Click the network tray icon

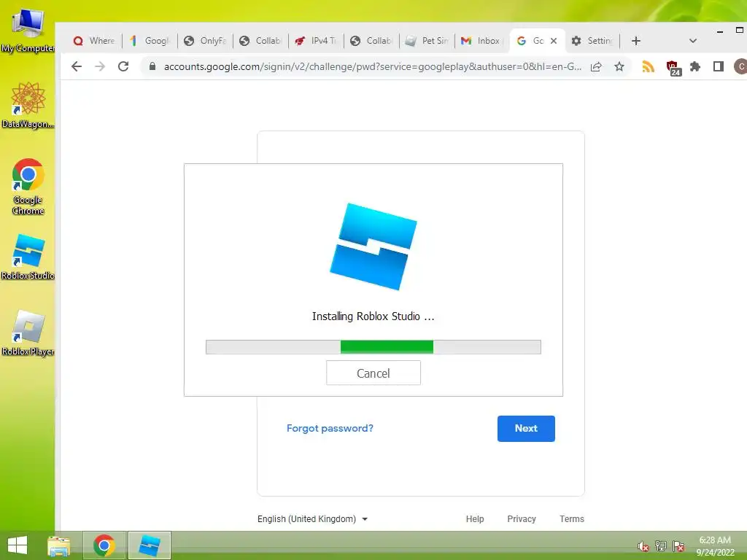click(660, 546)
